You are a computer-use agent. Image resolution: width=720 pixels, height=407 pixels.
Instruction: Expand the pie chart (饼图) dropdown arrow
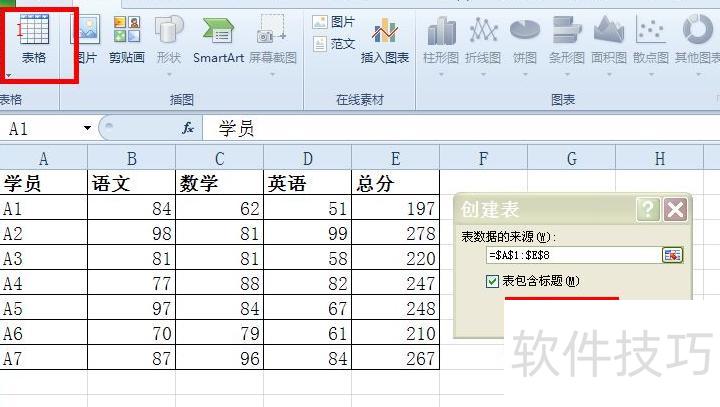tap(524, 74)
